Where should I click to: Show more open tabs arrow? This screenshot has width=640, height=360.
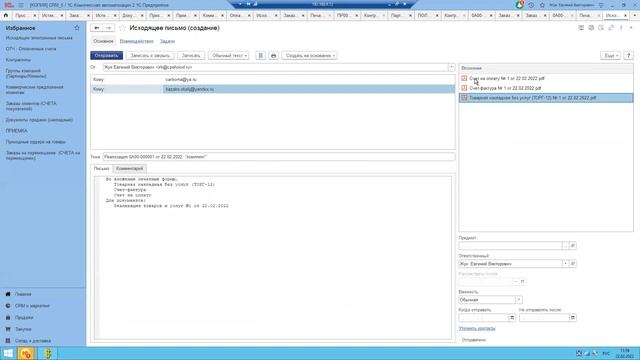[x=635, y=15]
